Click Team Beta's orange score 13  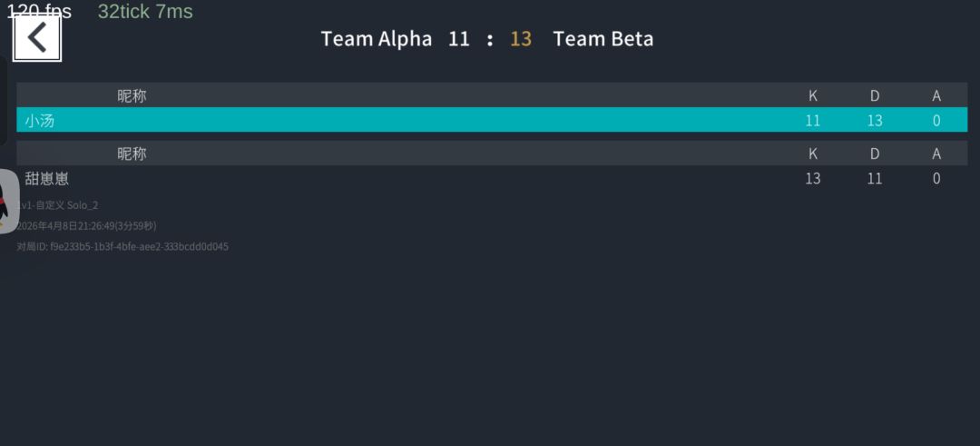tap(521, 39)
